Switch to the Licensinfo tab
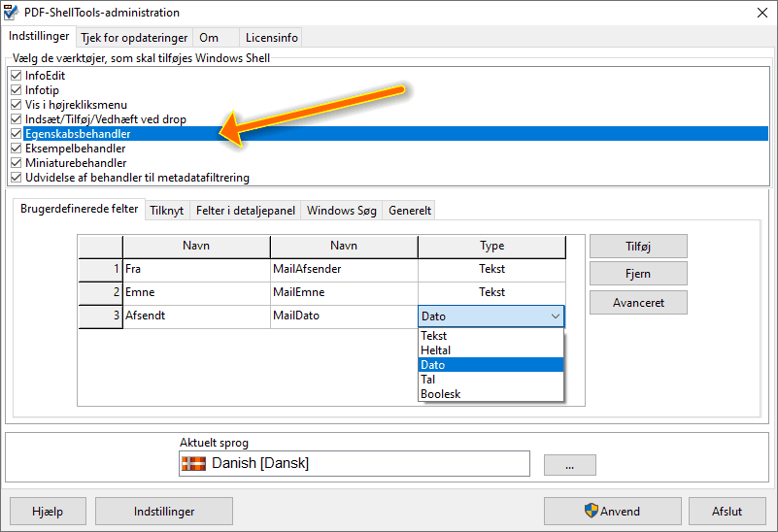The height and width of the screenshot is (532, 778). point(271,38)
